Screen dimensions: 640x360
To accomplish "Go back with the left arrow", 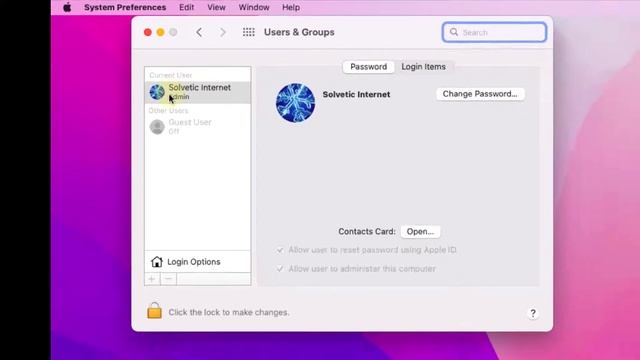I will 199,32.
